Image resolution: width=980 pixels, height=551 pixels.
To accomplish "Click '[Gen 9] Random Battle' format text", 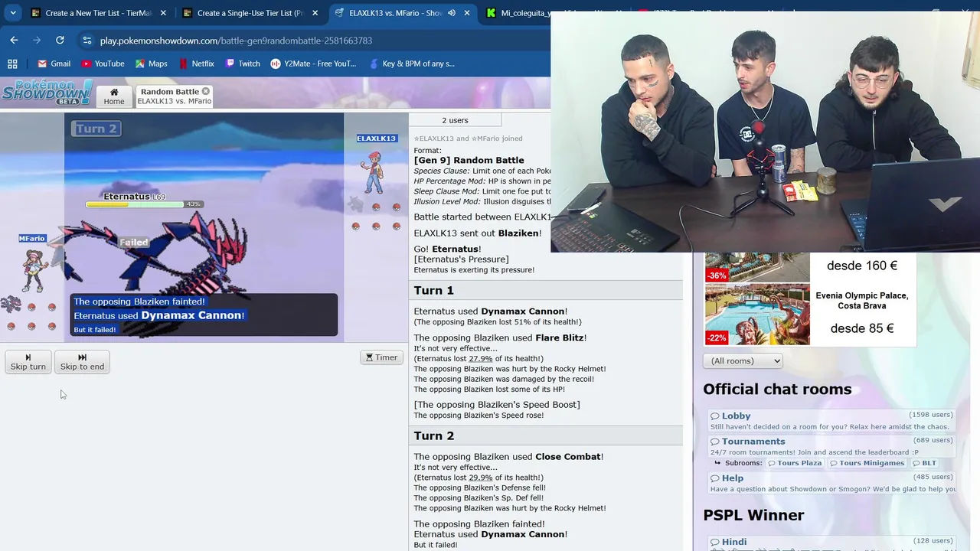I will click(x=469, y=161).
